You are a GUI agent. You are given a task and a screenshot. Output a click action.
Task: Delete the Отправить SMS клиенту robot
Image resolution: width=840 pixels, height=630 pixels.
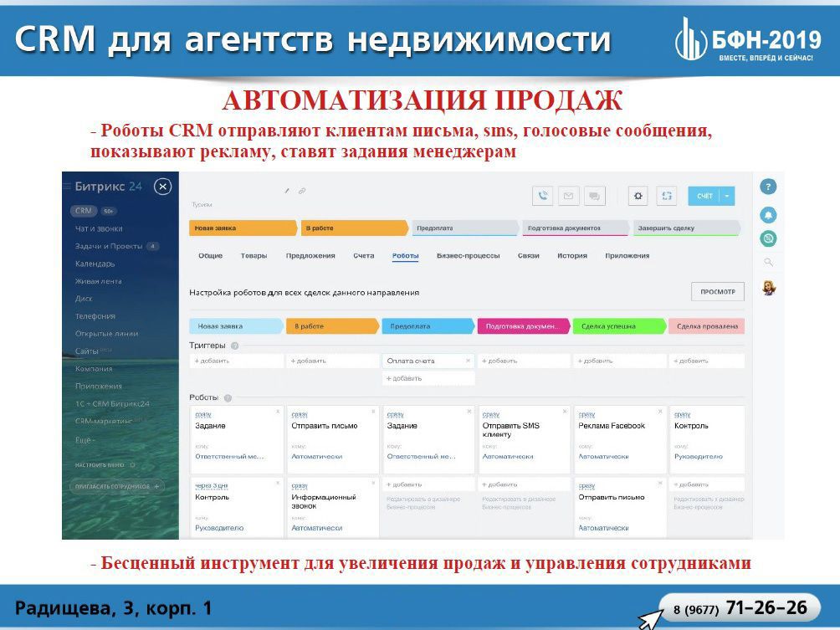(565, 411)
